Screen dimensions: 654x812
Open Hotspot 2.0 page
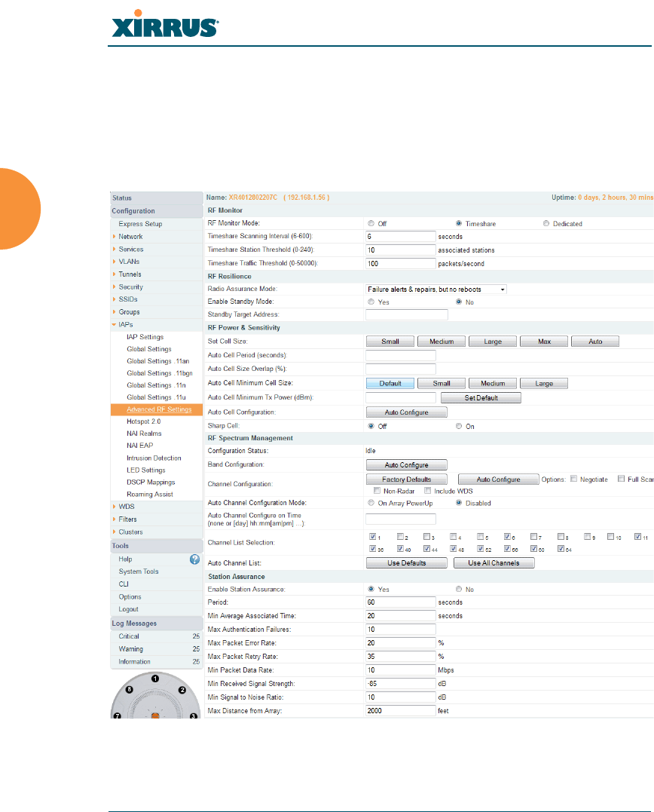[143, 421]
